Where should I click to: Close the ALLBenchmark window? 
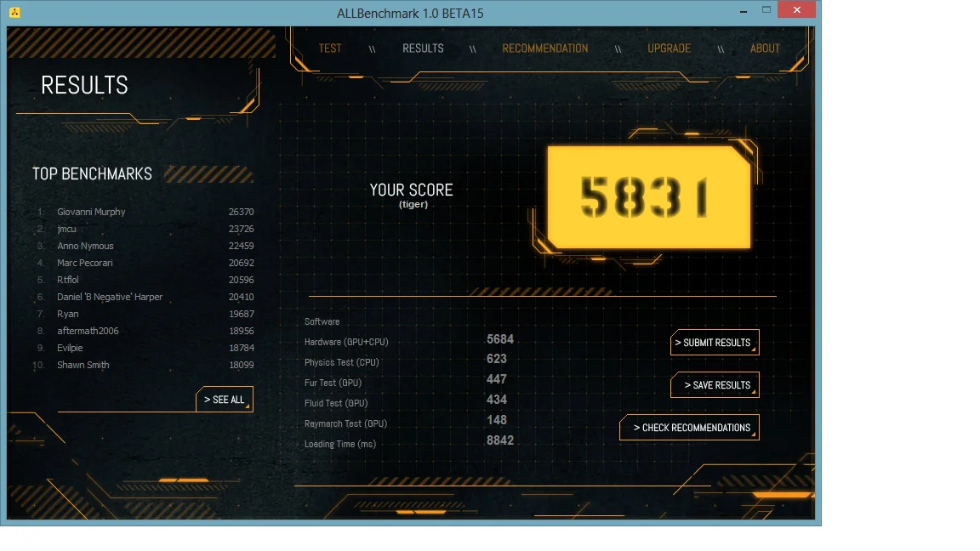pos(797,10)
